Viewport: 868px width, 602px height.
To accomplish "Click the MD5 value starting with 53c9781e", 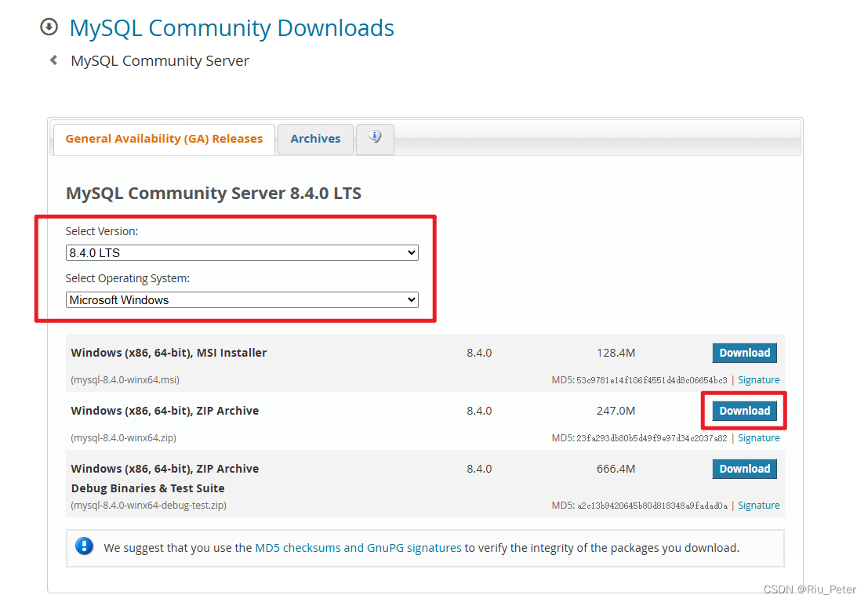I will [652, 380].
